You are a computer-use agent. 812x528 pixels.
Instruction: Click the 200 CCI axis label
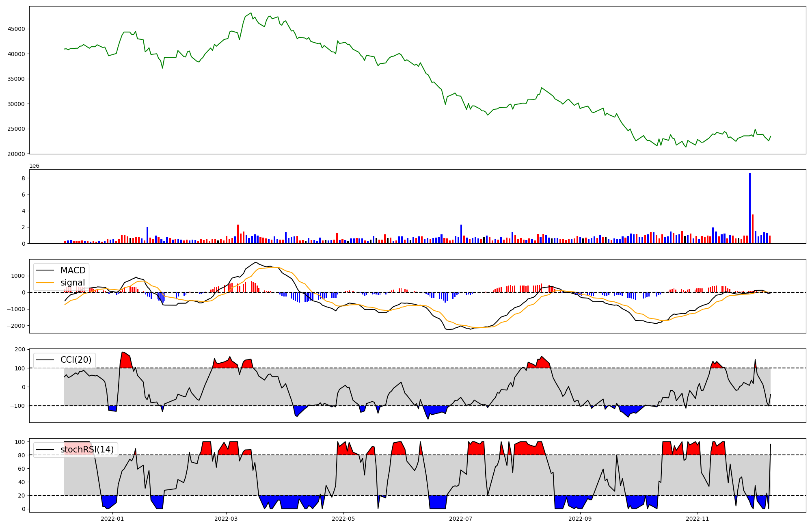tap(20, 349)
